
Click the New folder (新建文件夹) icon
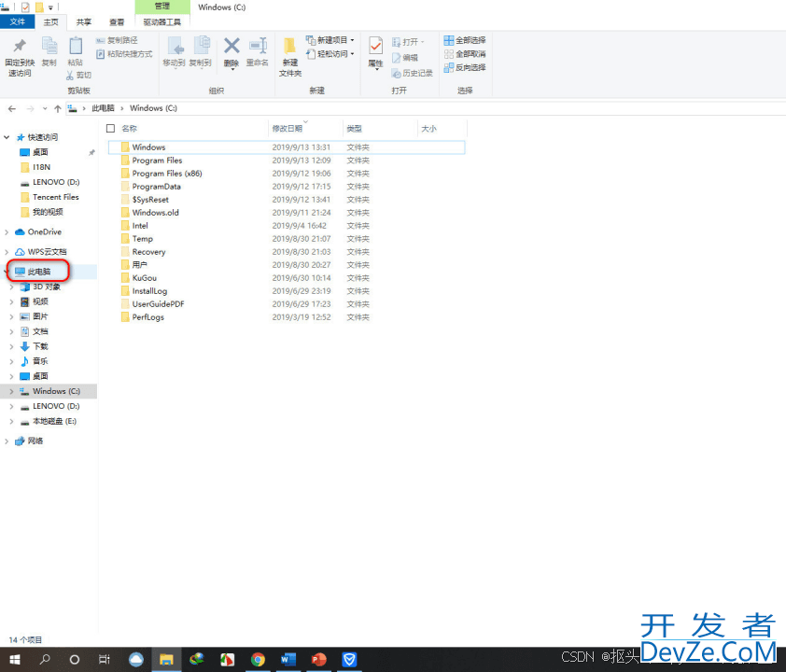[289, 46]
